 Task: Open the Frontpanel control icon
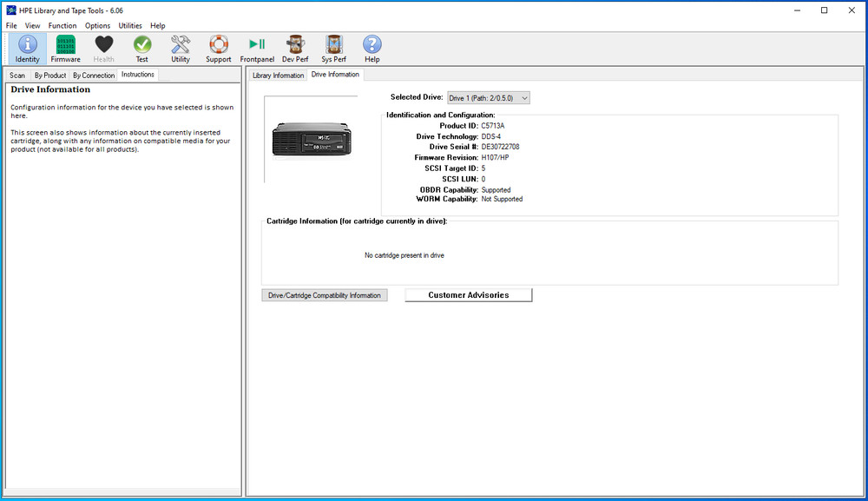point(257,48)
